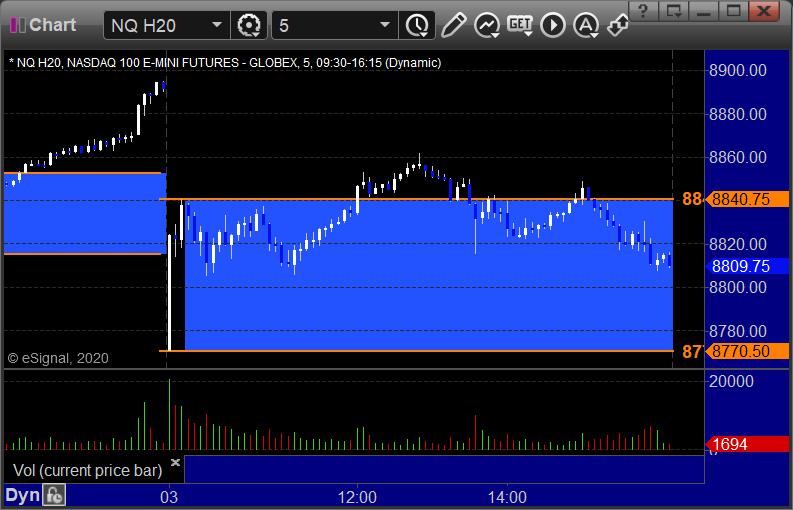Select the drawing tools pencil icon

point(453,25)
